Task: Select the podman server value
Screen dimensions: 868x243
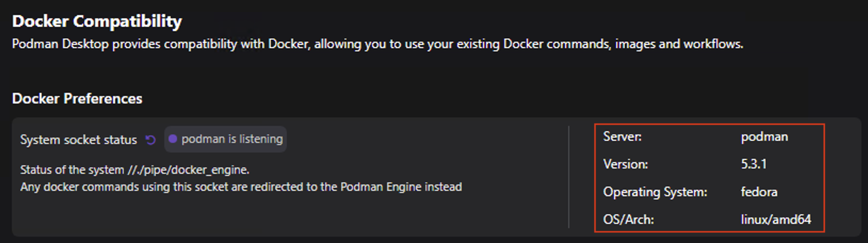Action: tap(764, 137)
